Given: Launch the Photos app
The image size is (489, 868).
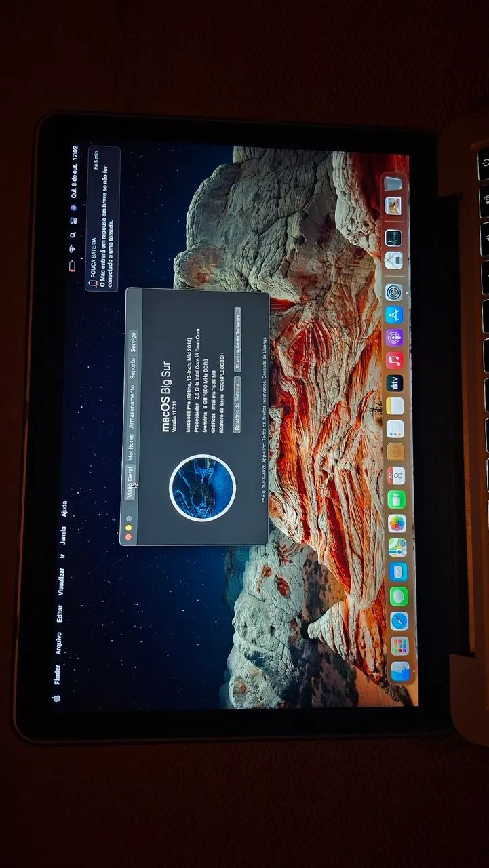Looking at the screenshot, I should click(397, 523).
